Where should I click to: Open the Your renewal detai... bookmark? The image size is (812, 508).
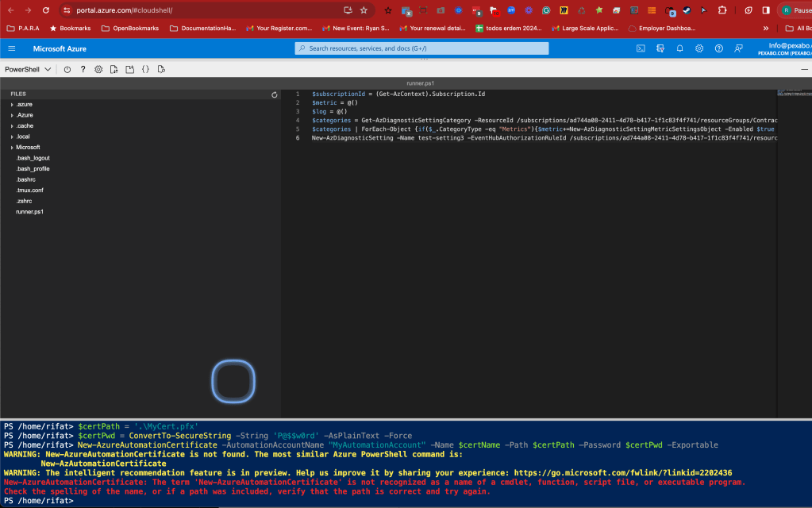(x=433, y=29)
